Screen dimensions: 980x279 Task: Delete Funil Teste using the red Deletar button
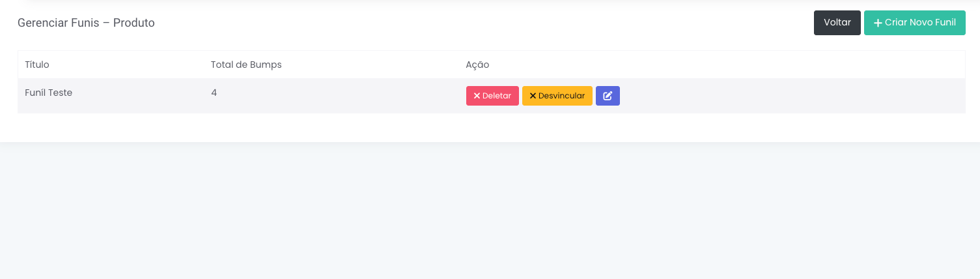click(492, 96)
